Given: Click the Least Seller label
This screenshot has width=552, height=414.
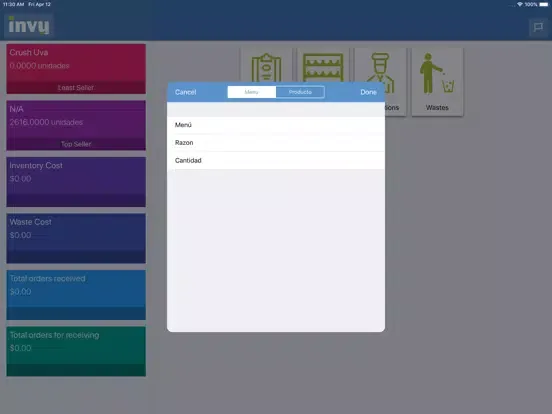Looking at the screenshot, I should [x=76, y=88].
